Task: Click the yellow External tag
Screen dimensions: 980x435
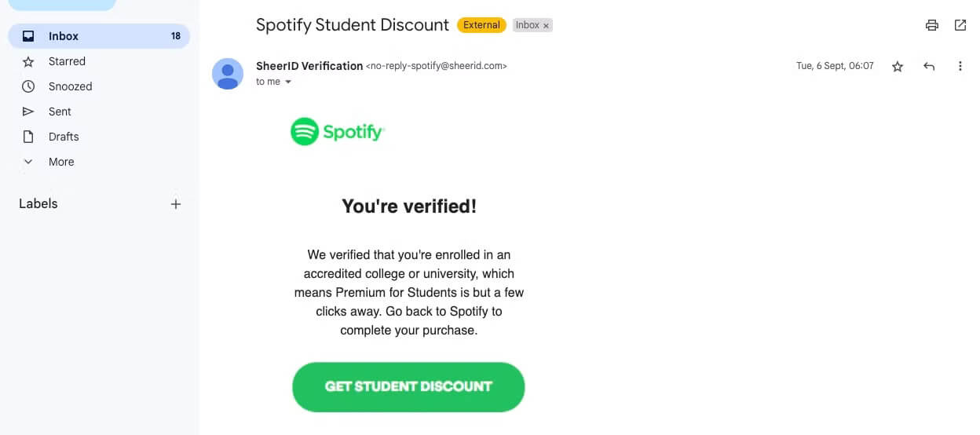Action: point(481,25)
